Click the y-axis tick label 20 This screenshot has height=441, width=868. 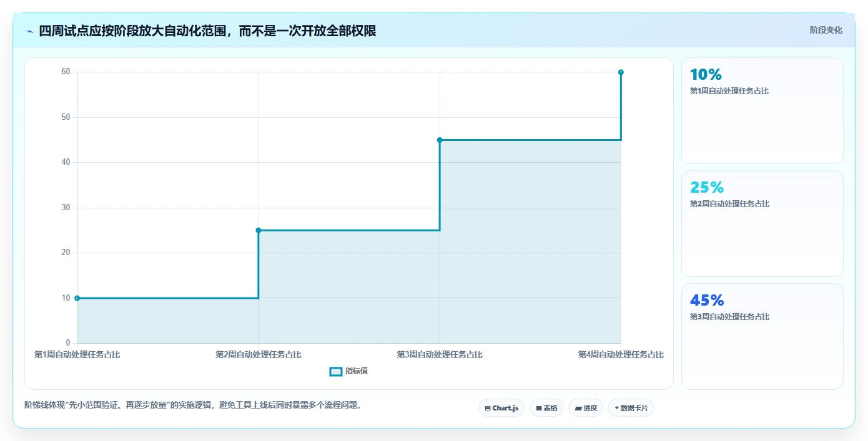(66, 253)
